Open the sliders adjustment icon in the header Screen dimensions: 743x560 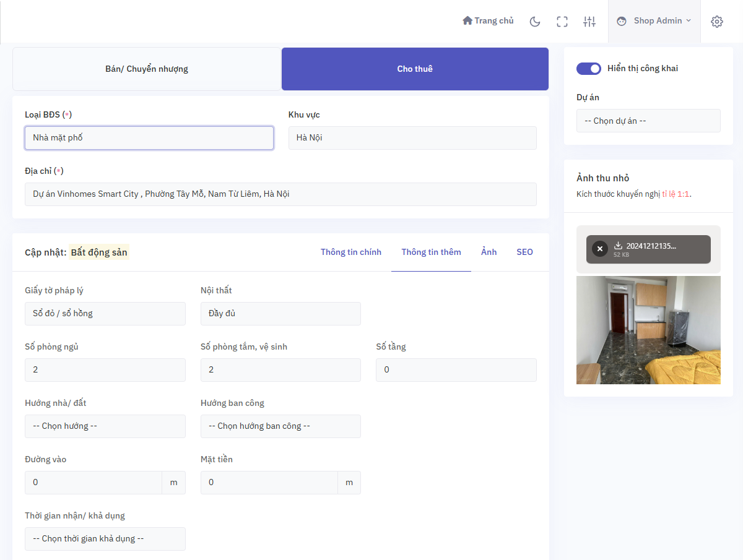click(589, 20)
